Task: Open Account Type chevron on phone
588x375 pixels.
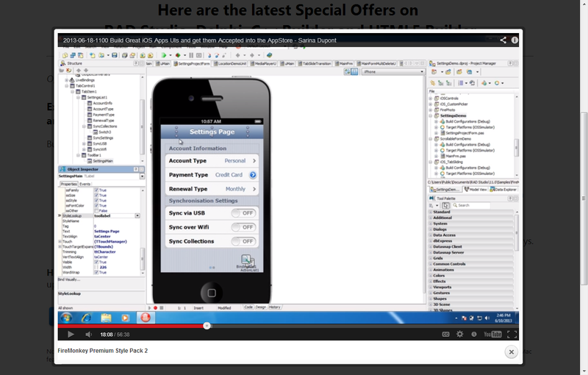Action: click(x=254, y=160)
